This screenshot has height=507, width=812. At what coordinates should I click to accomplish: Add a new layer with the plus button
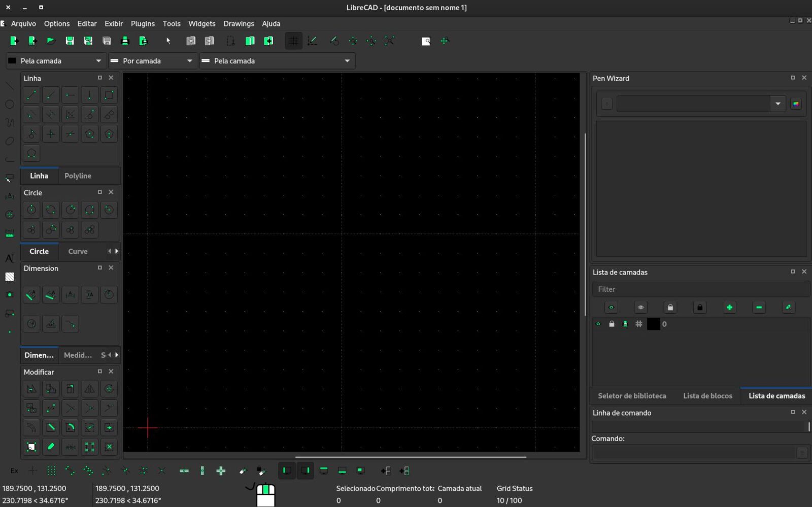point(729,307)
